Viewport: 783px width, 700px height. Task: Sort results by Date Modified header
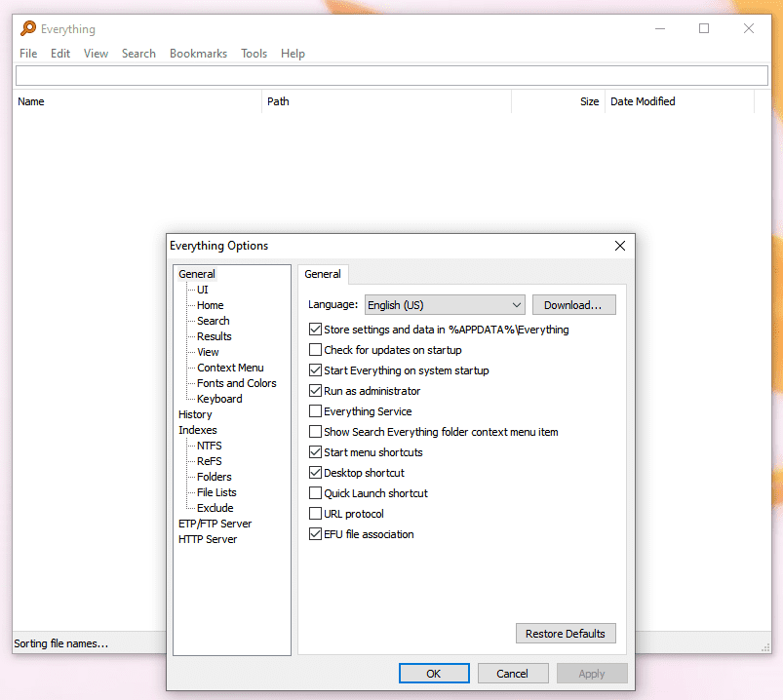pos(680,101)
